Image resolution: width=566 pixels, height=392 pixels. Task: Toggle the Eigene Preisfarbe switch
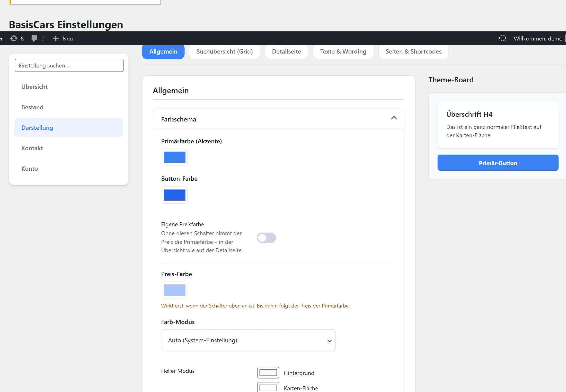pos(266,238)
